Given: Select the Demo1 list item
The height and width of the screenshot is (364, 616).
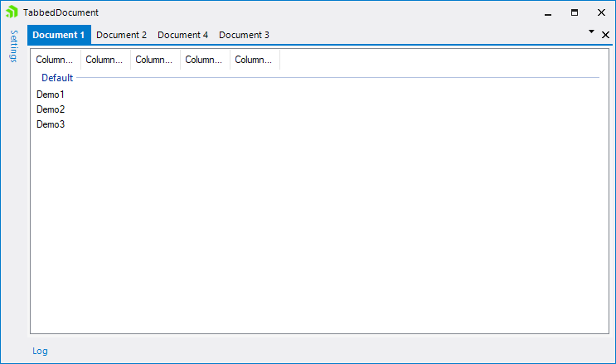Looking at the screenshot, I should [51, 95].
